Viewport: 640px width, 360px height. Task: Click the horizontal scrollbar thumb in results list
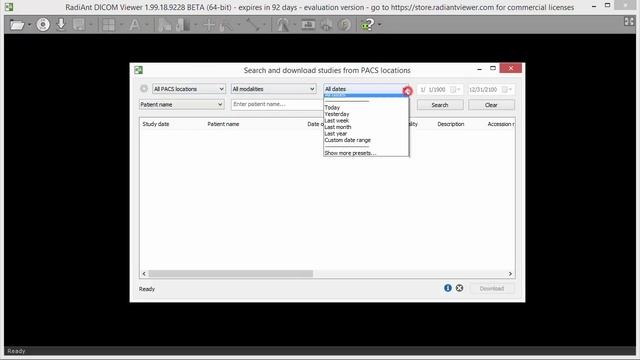coord(231,274)
